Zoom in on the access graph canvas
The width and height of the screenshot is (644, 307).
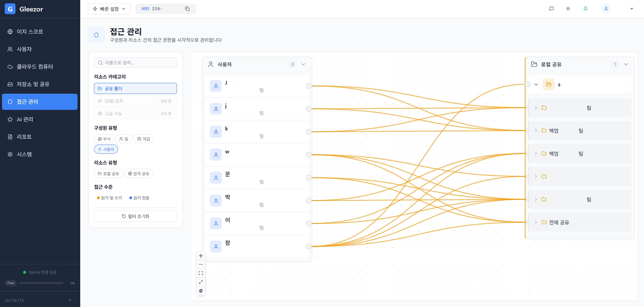[x=201, y=256]
